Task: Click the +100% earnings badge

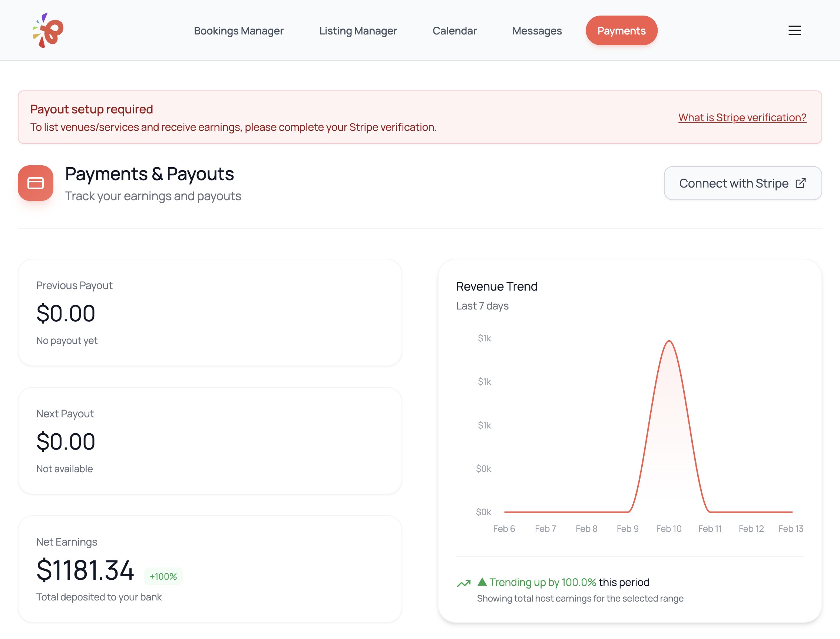Action: pos(163,576)
